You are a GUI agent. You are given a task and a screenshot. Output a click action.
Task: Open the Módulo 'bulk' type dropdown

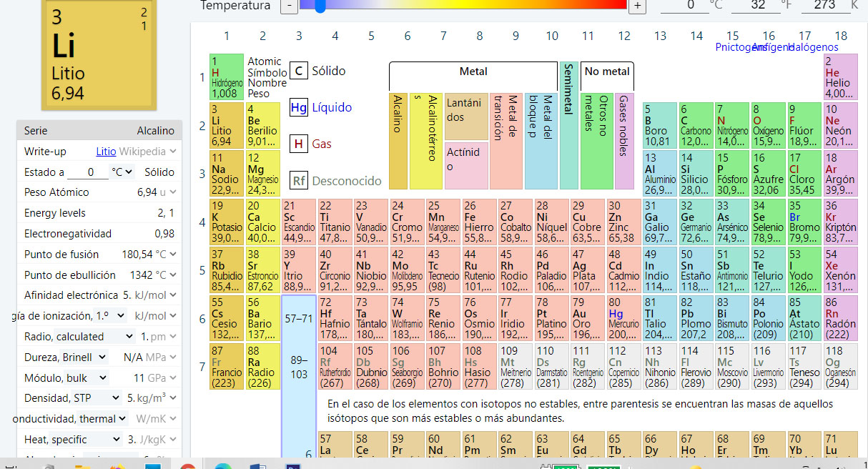(x=87, y=377)
